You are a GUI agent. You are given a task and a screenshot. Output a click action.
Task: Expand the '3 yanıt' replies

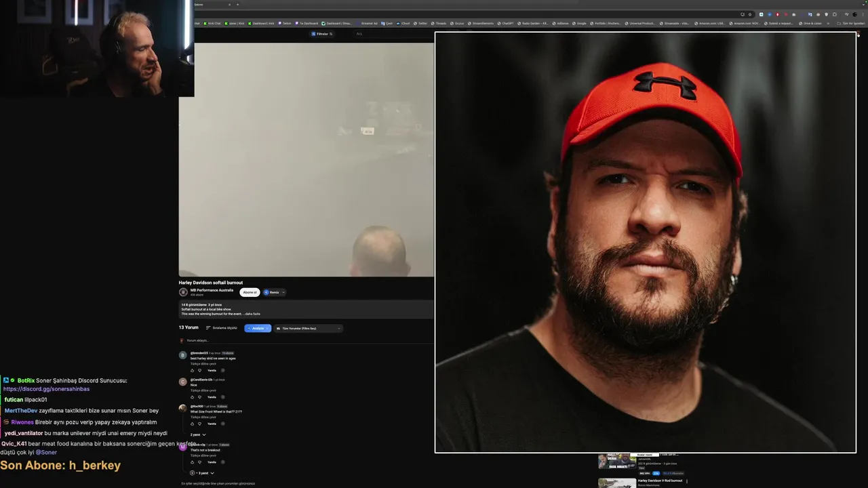click(202, 473)
